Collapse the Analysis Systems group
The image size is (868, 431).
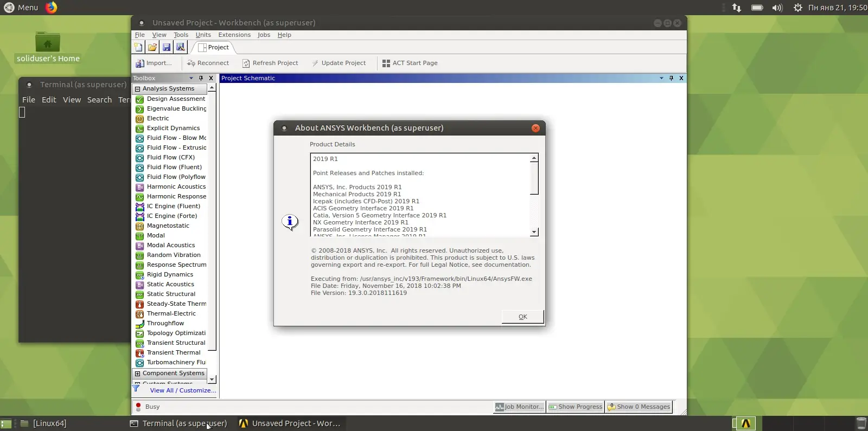tap(138, 89)
